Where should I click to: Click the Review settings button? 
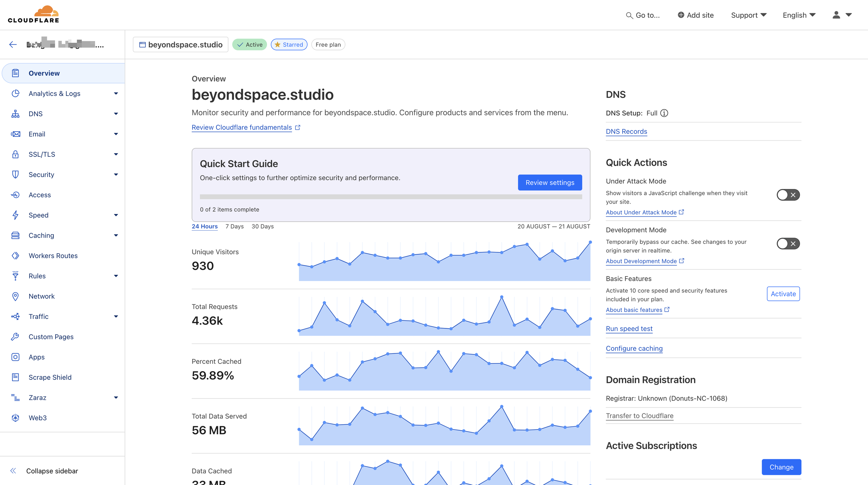(550, 182)
